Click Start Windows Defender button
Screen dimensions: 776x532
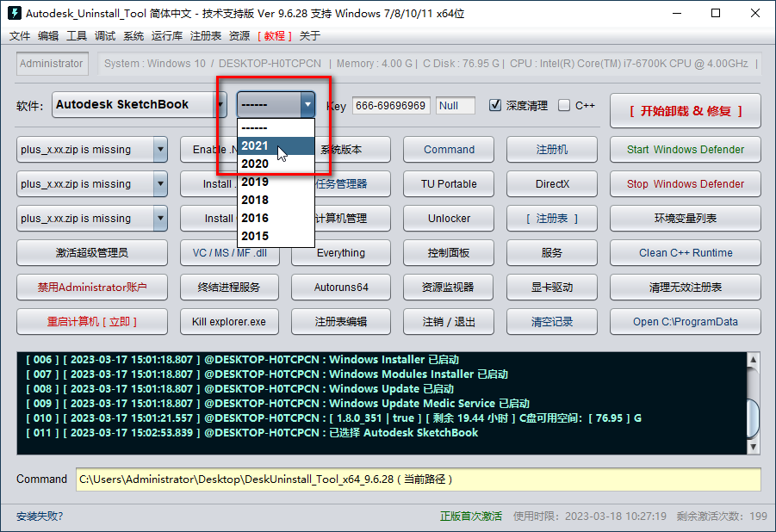[686, 150]
